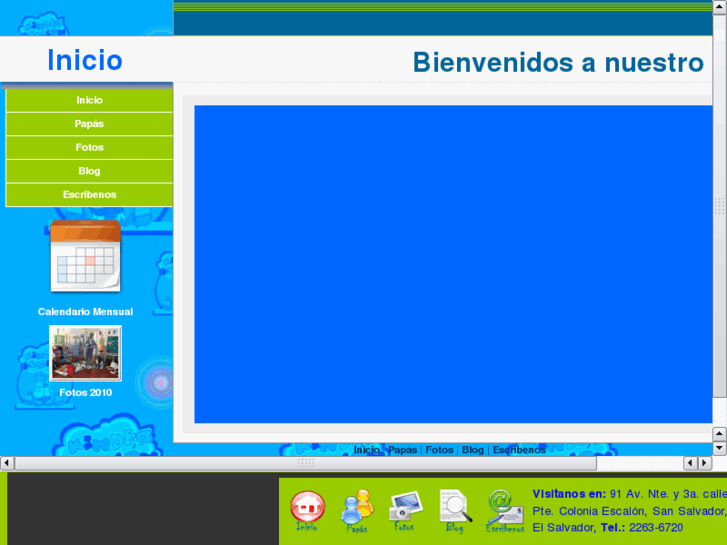
Task: Click Blog in the bottom text navigation
Action: (472, 449)
